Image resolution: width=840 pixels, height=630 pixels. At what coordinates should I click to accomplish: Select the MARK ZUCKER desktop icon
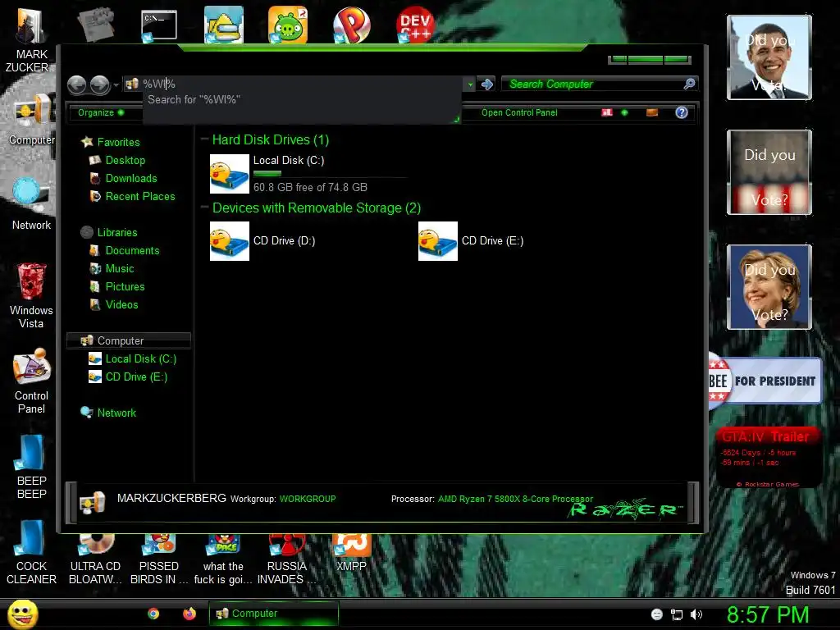tap(31, 40)
